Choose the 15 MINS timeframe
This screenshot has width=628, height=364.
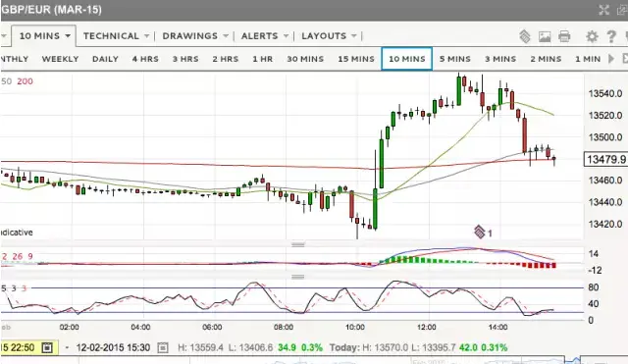[x=356, y=59]
